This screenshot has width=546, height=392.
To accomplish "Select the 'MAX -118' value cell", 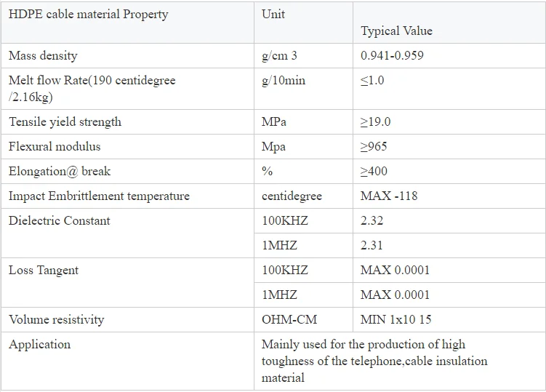I will [x=389, y=196].
